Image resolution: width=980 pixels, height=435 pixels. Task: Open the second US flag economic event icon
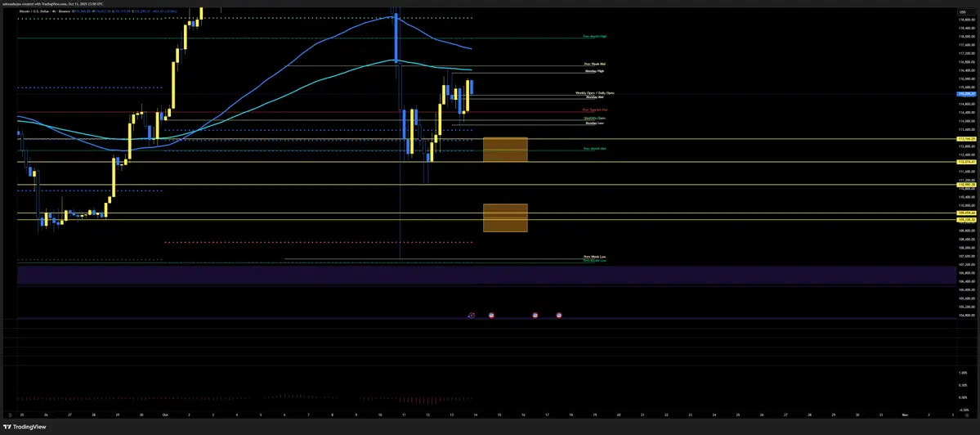(x=535, y=316)
